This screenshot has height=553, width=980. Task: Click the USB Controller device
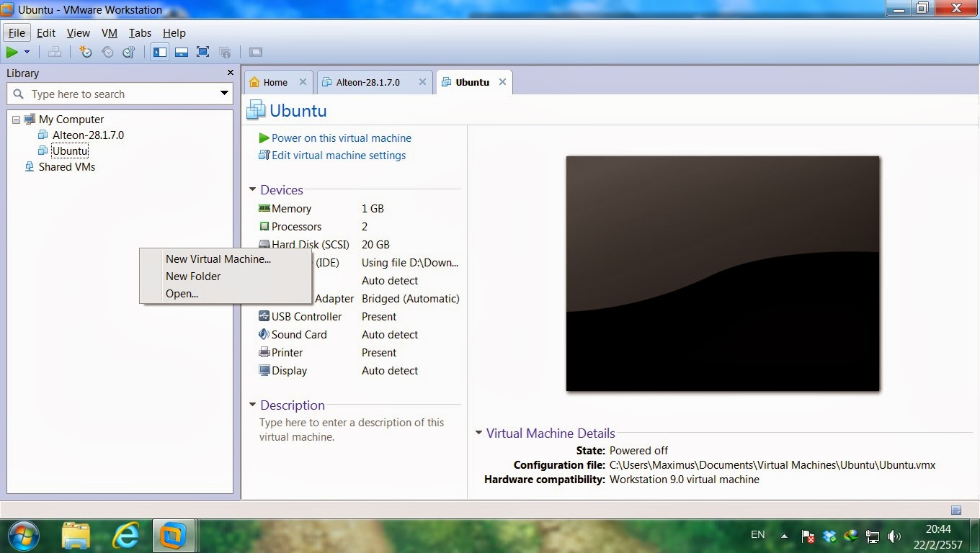[x=358, y=317]
